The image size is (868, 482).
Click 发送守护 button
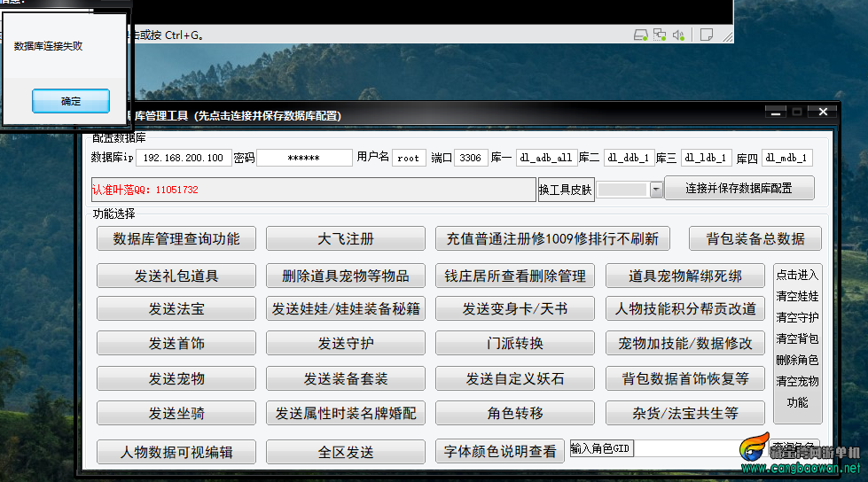[x=346, y=343]
